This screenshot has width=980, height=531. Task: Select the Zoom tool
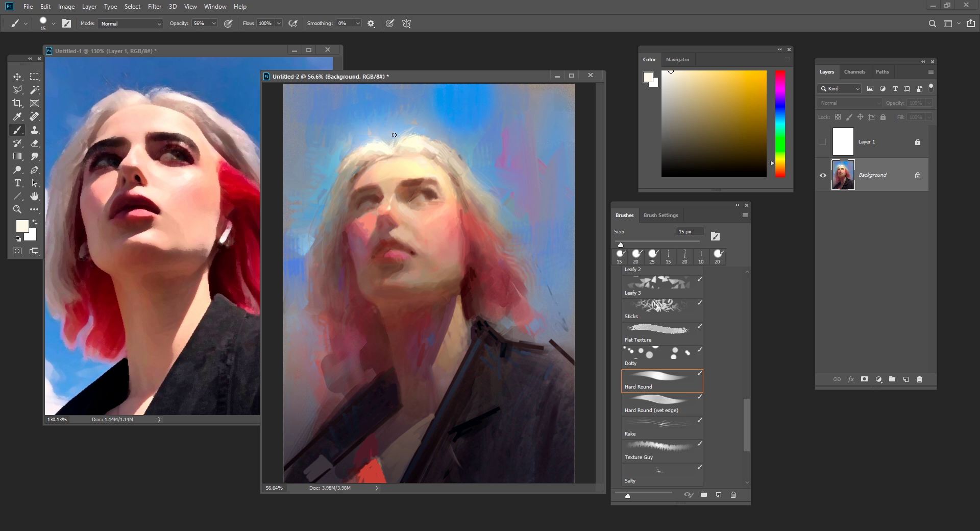17,209
